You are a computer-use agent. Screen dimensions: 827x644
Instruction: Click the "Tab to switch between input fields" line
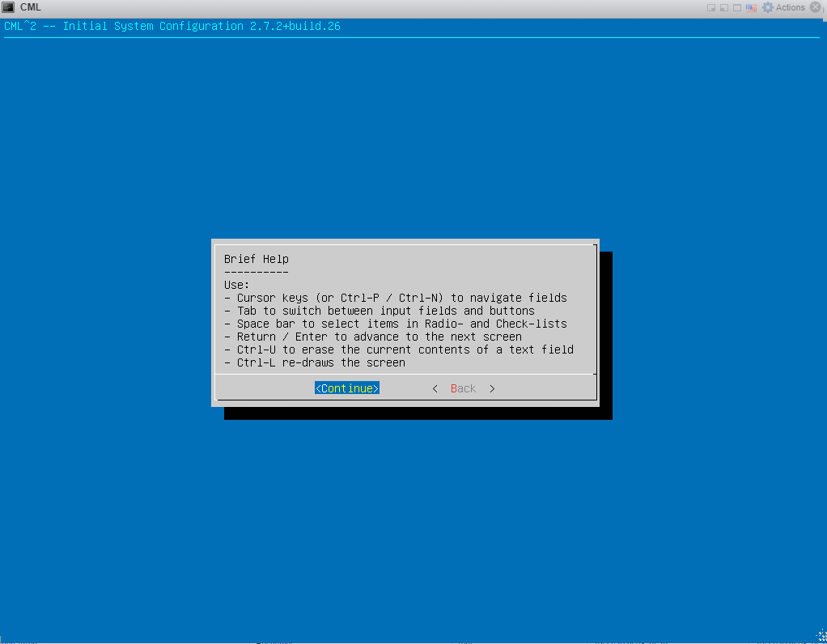coord(380,311)
